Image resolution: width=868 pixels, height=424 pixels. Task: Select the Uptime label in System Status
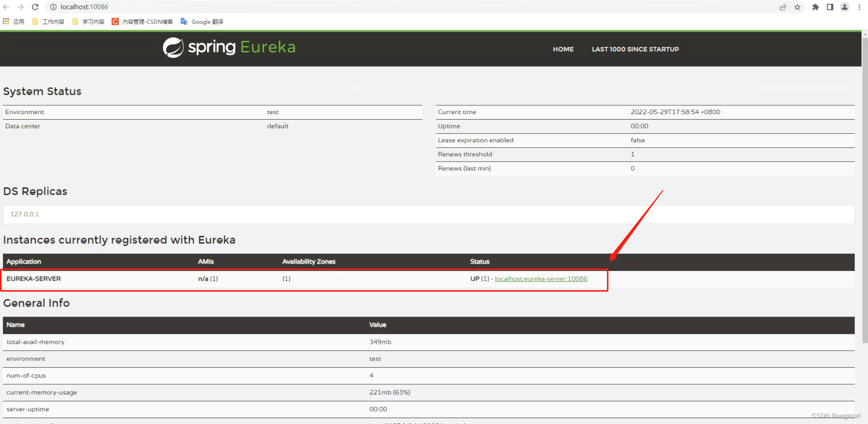coord(449,126)
